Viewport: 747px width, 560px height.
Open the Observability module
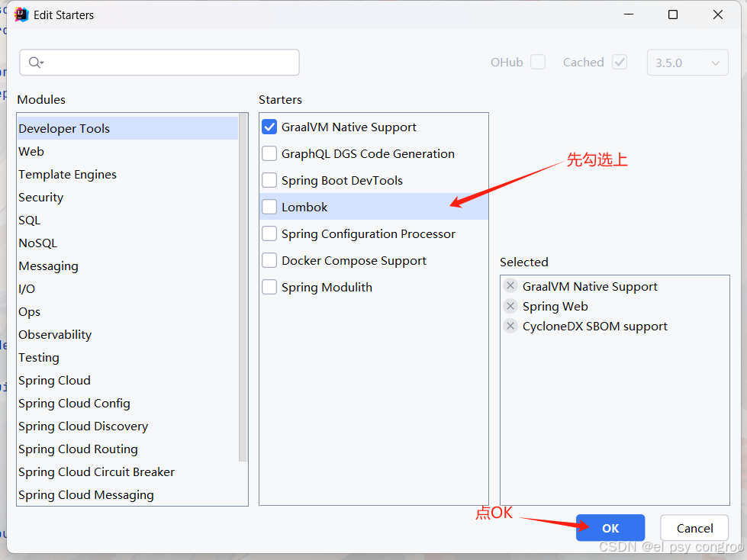point(127,334)
